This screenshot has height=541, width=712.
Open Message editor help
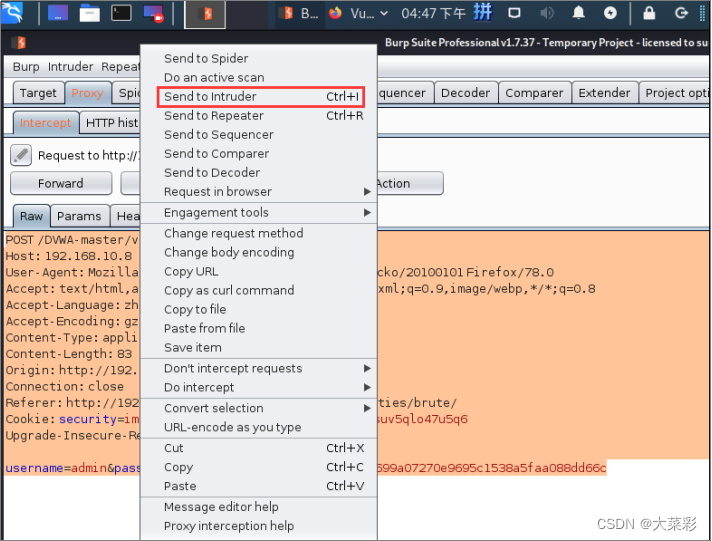coord(259,507)
